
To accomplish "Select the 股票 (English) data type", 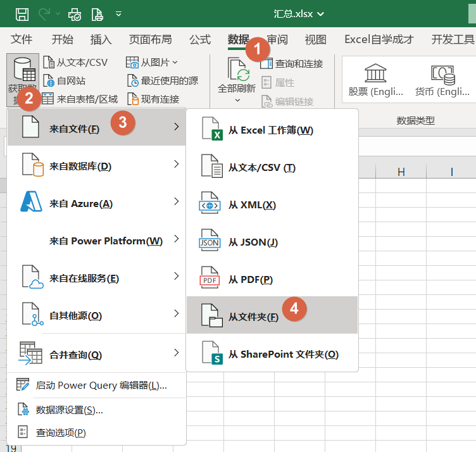I will click(x=375, y=80).
